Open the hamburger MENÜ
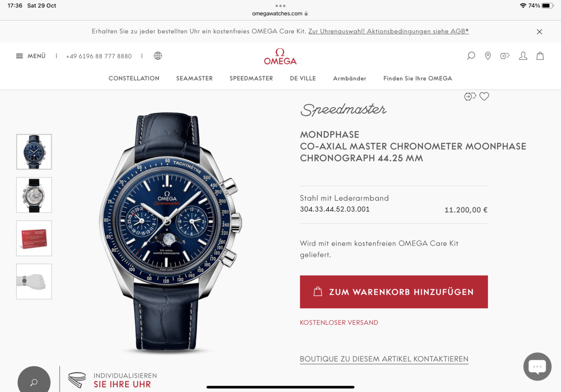 31,56
